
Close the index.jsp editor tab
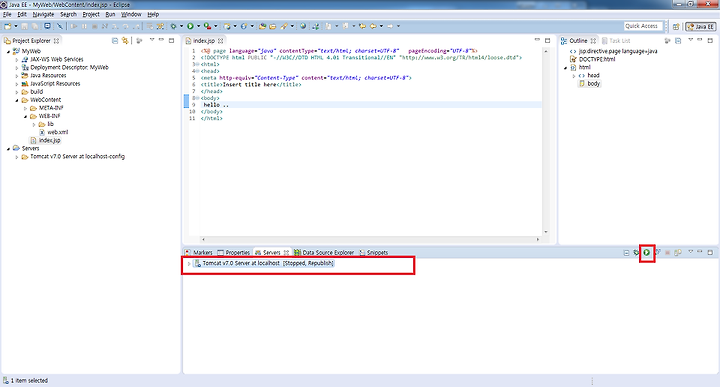(221, 41)
